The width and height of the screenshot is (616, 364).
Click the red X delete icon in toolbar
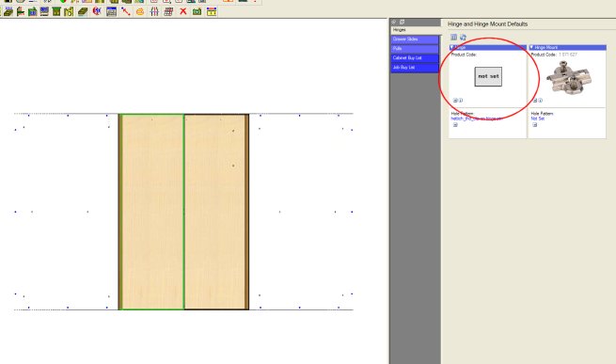[x=183, y=11]
